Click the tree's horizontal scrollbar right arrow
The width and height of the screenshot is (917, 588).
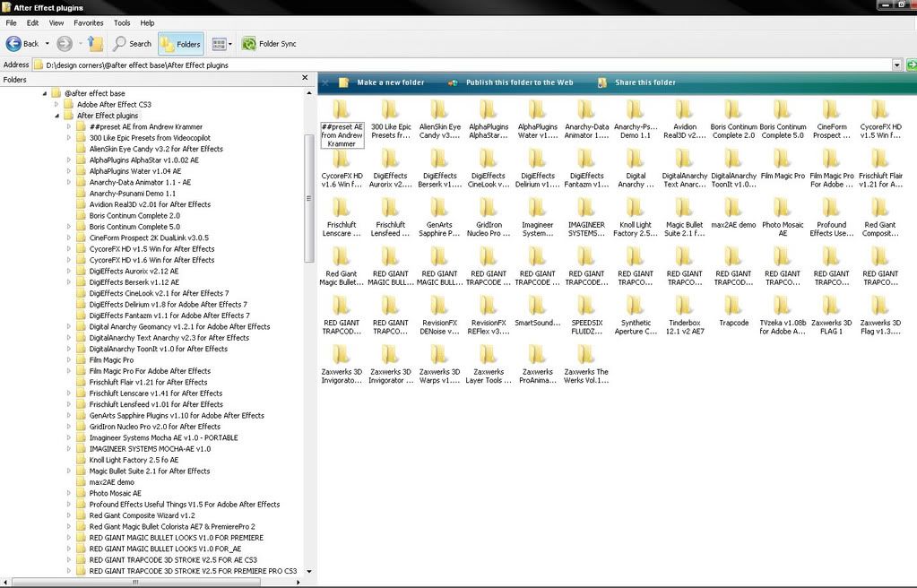(x=298, y=582)
